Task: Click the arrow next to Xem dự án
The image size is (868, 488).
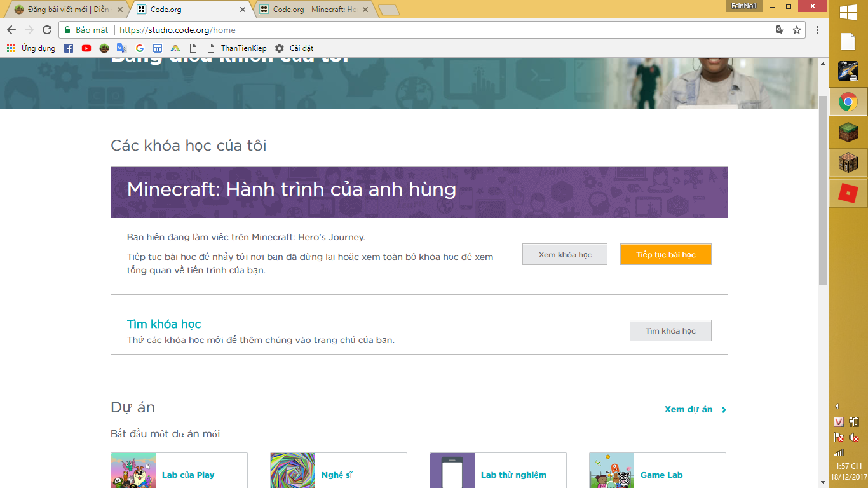Action: point(724,410)
